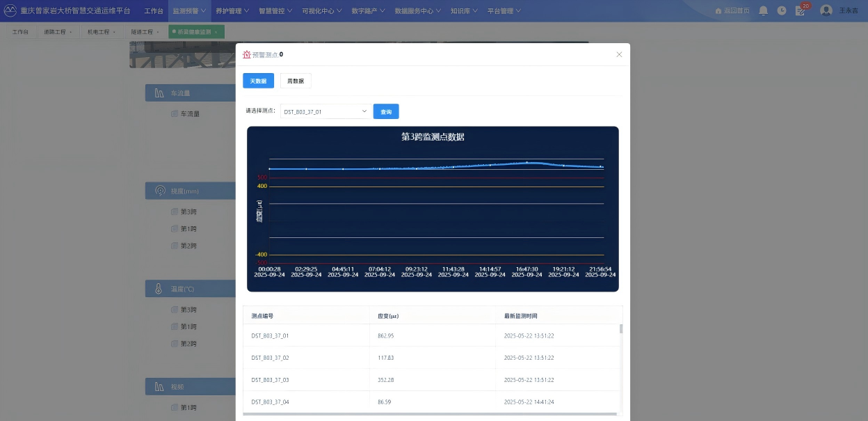Expand the 可视化中心 menu

(323, 11)
